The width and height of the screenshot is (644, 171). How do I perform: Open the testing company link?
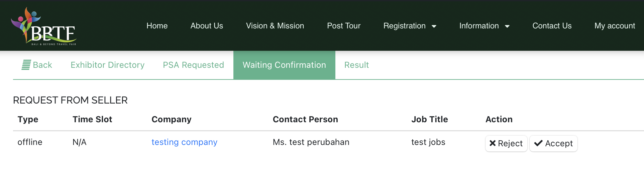[x=185, y=142]
